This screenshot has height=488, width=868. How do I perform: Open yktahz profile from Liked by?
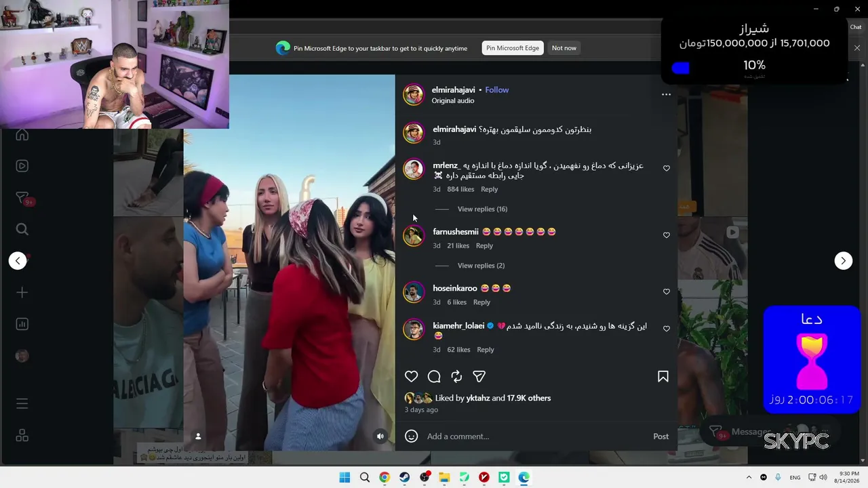click(479, 398)
